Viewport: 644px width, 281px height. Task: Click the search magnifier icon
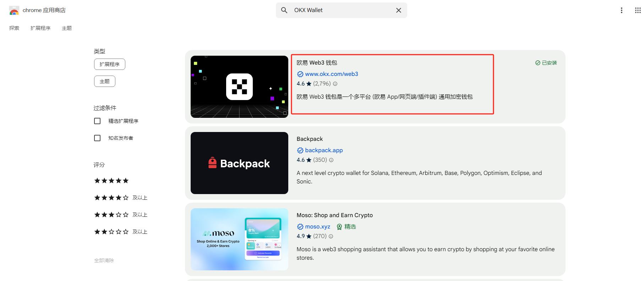click(x=284, y=10)
